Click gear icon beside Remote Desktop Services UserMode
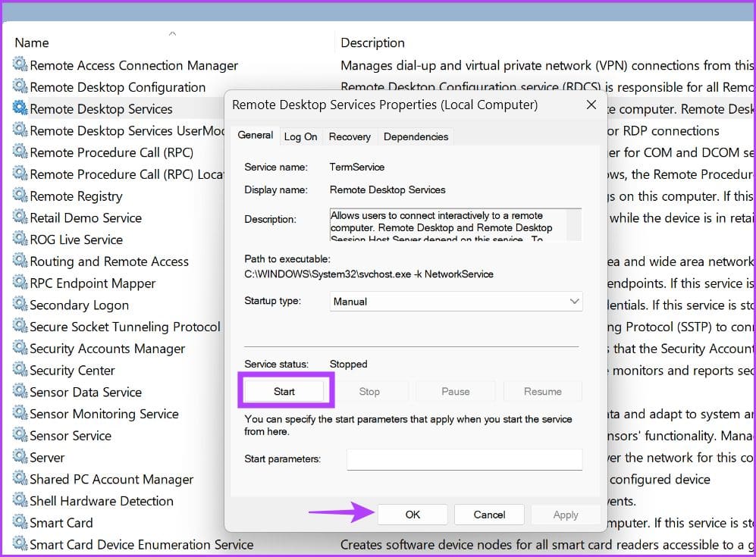Viewport: 756px width, 557px height. [x=20, y=129]
